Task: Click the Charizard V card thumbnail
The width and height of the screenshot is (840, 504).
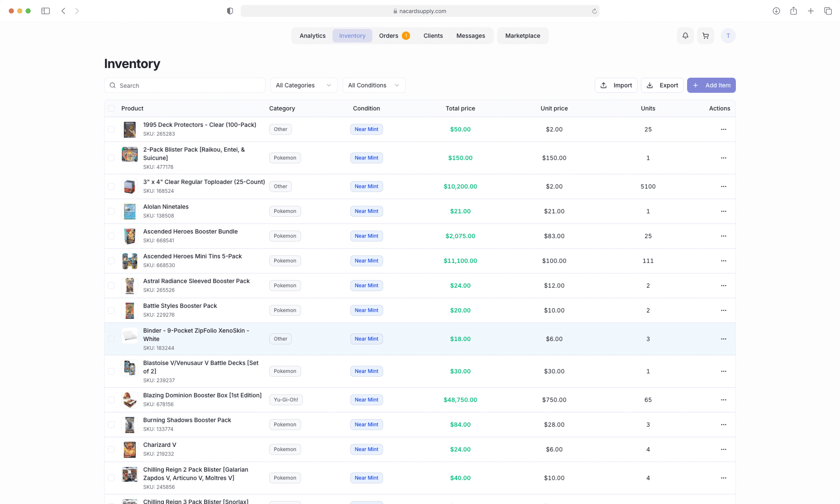Action: point(130,449)
